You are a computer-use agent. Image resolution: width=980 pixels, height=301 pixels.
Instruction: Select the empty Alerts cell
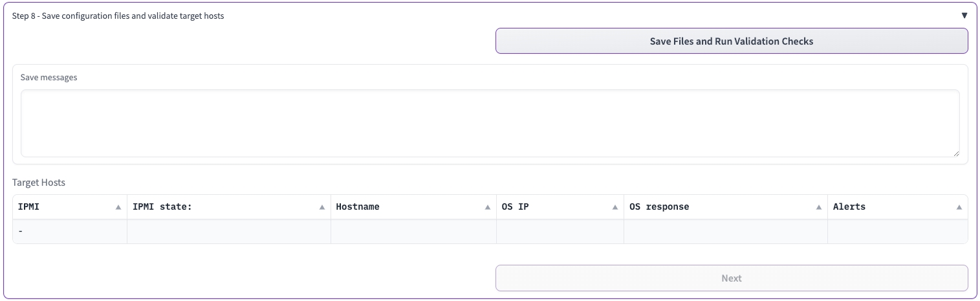tap(897, 232)
